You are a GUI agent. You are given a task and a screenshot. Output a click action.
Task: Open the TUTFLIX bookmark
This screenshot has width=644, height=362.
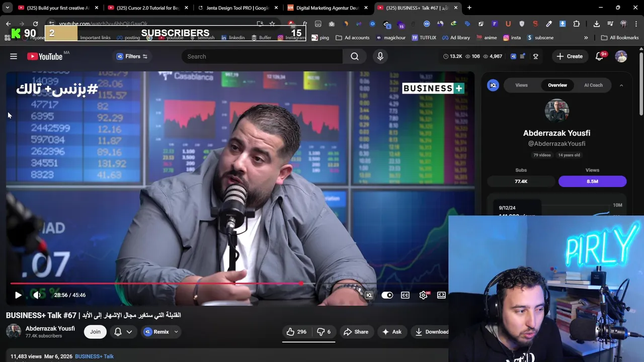pos(424,38)
